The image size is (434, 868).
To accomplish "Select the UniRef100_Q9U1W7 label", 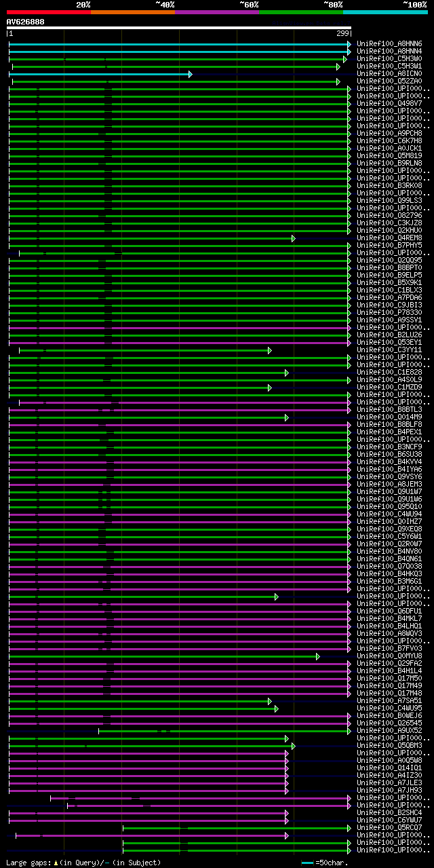I will pos(389,492).
